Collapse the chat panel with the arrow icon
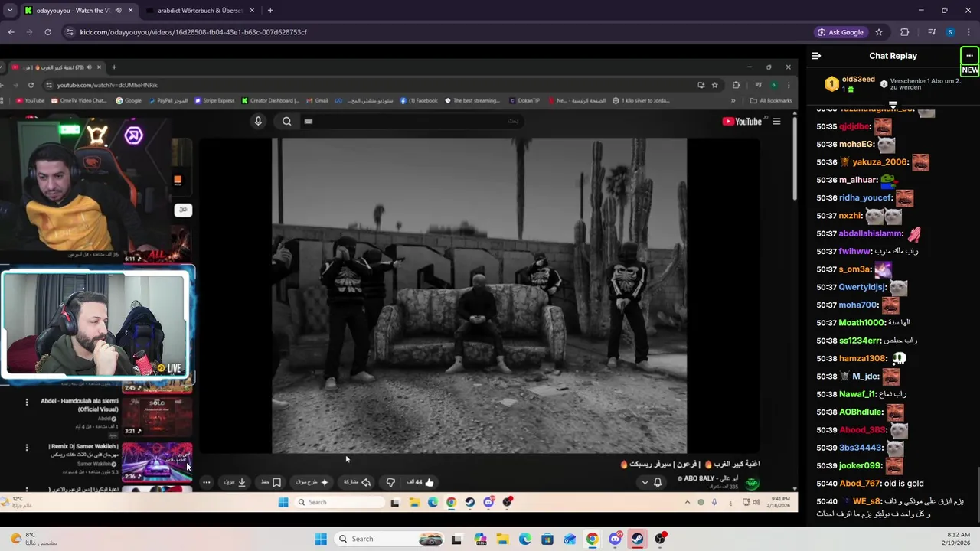 pos(816,56)
